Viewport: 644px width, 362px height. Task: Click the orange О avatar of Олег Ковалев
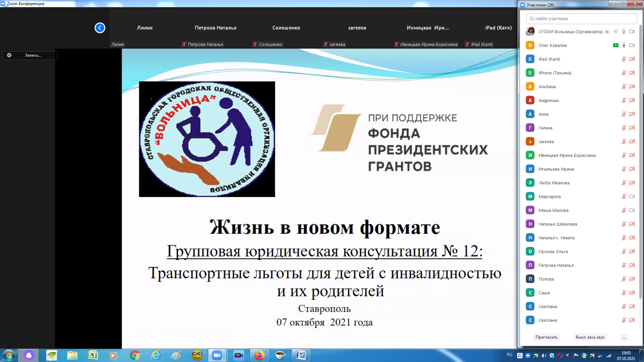click(530, 45)
